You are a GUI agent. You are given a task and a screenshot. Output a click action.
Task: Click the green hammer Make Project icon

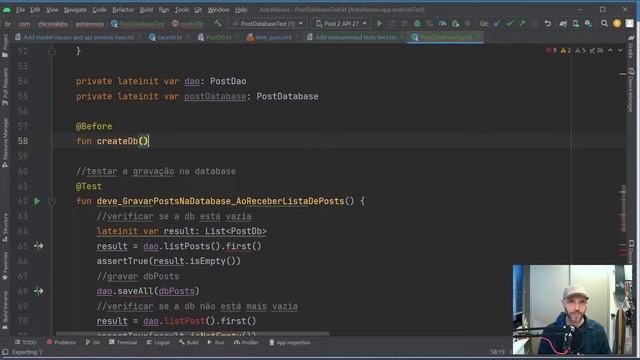pos(218,24)
